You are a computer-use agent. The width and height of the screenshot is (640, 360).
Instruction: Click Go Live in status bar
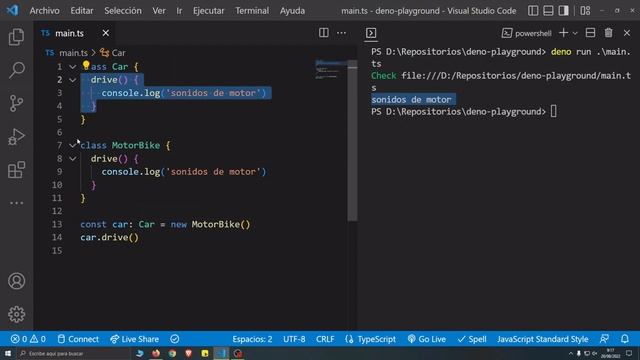tap(427, 339)
